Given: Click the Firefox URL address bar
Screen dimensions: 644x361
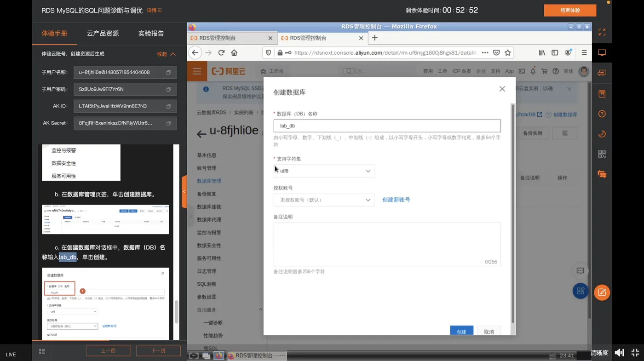Looking at the screenshot, I should pyautogui.click(x=385, y=53).
